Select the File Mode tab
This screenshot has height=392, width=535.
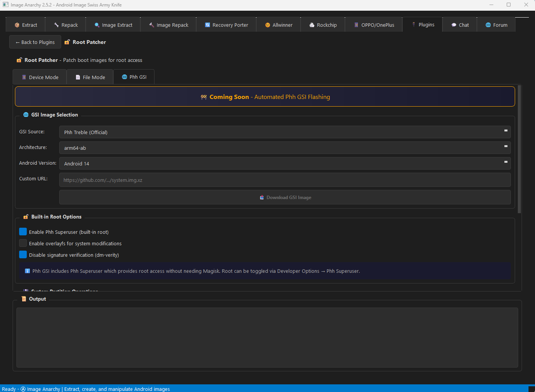tap(89, 77)
